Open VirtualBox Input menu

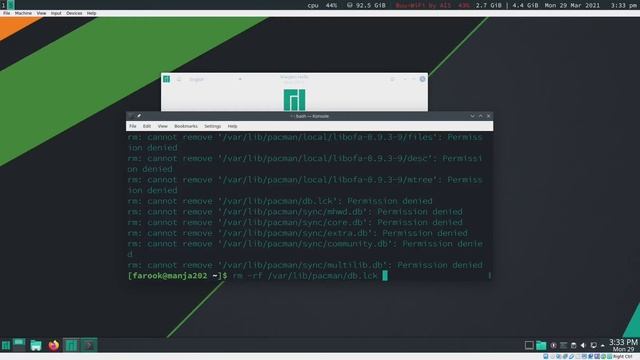56,13
